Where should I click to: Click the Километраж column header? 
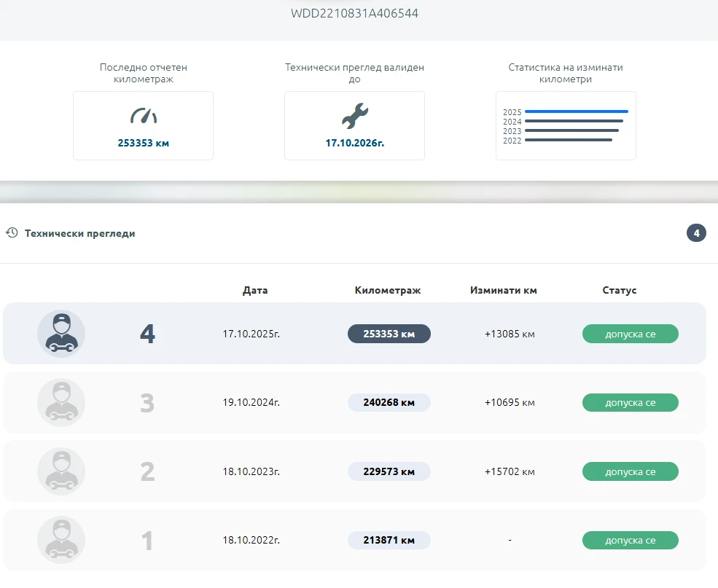[x=388, y=290]
